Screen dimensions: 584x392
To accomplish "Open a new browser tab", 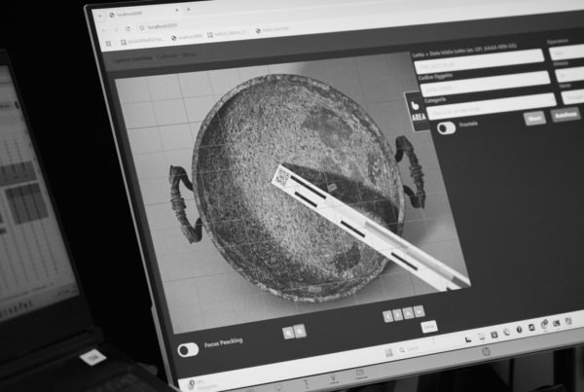I will tap(189, 10).
